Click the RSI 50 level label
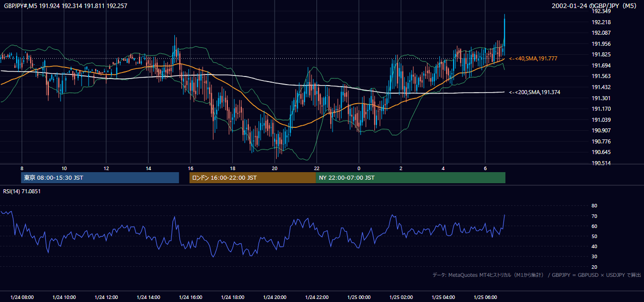This screenshot has width=644, height=302. 594,236
